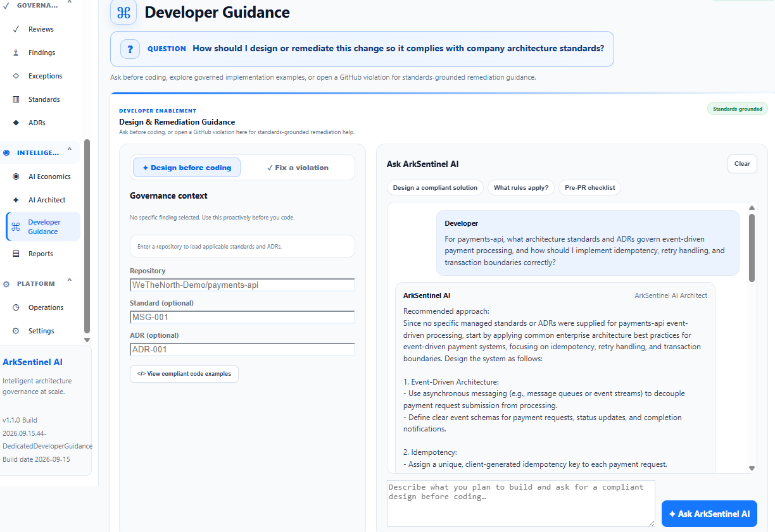The width and height of the screenshot is (775, 532).
Task: Click the command icon beside page title
Action: (x=123, y=12)
